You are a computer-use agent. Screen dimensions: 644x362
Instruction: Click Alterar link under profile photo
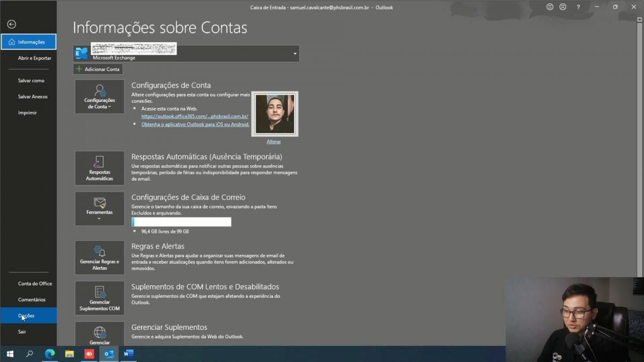point(274,142)
